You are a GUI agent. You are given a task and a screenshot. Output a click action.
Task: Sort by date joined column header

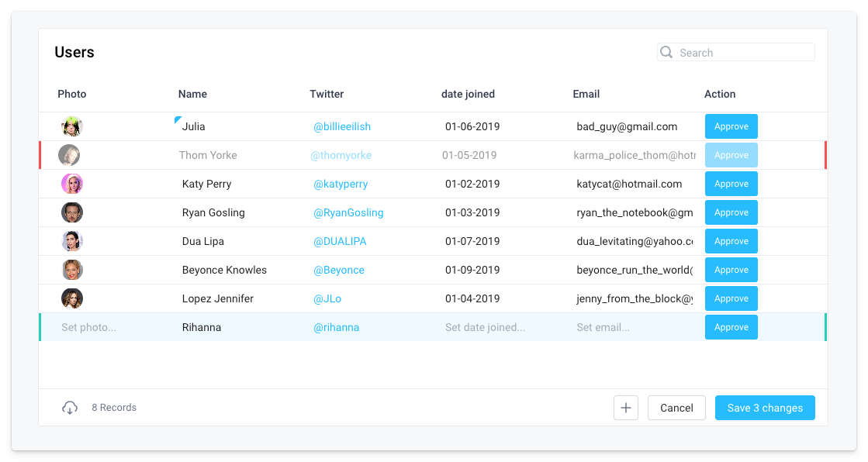click(x=468, y=94)
